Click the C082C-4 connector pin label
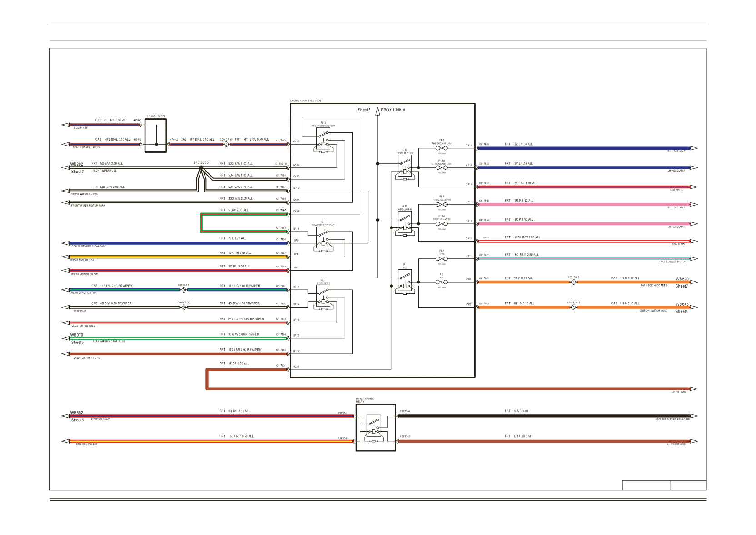Image resolution: width=756 pixels, height=535 pixels. pos(405,412)
